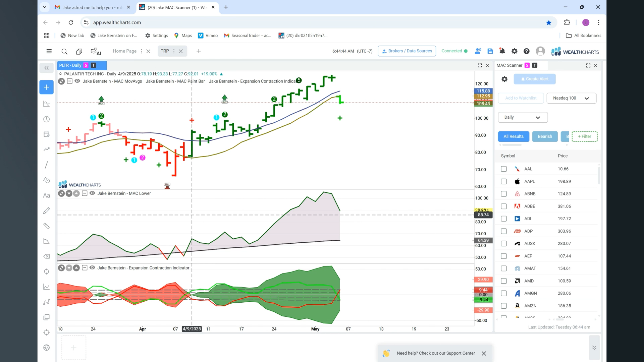Click the 4/9/2025 date marker on axis
This screenshot has height=362, width=644.
(192, 329)
